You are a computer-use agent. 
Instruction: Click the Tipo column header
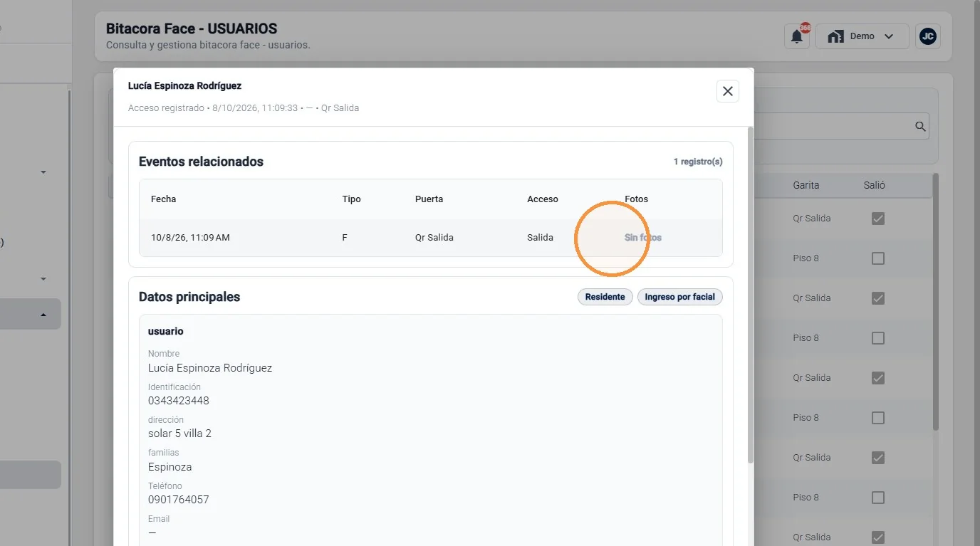[351, 199]
